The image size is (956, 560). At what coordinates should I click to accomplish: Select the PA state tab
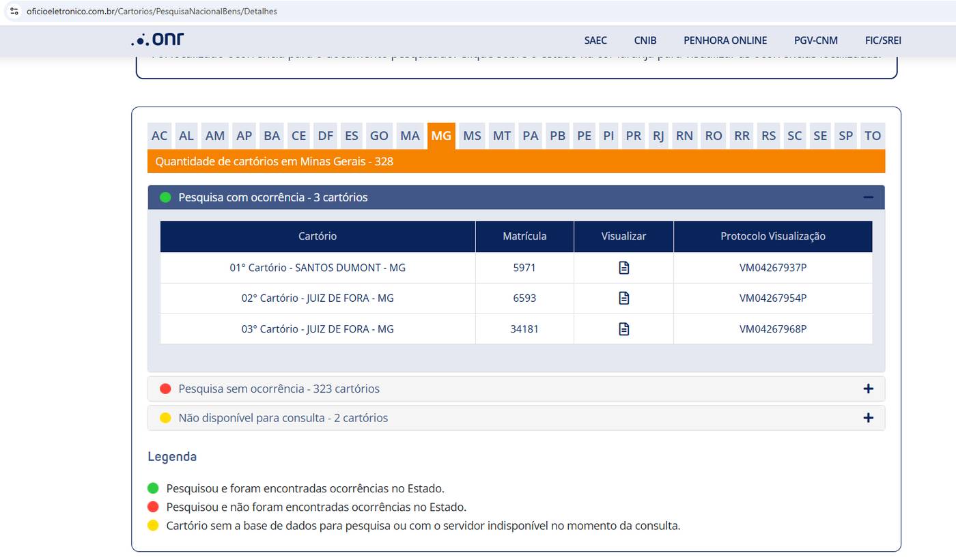pos(531,136)
